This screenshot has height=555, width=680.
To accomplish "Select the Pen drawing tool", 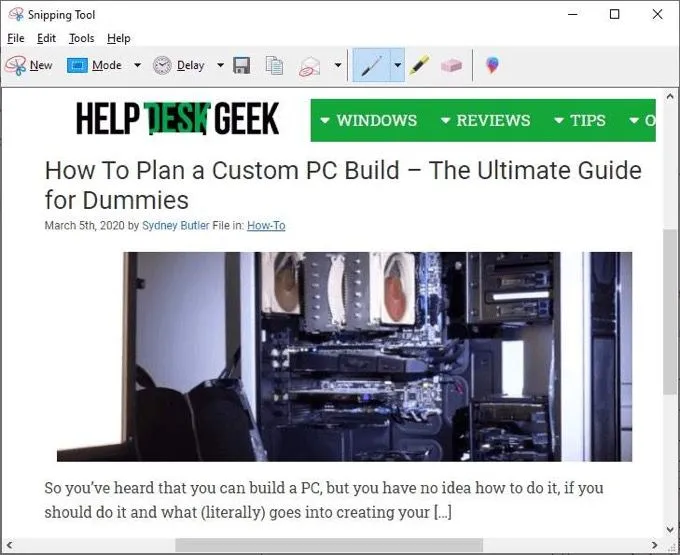I will click(371, 66).
